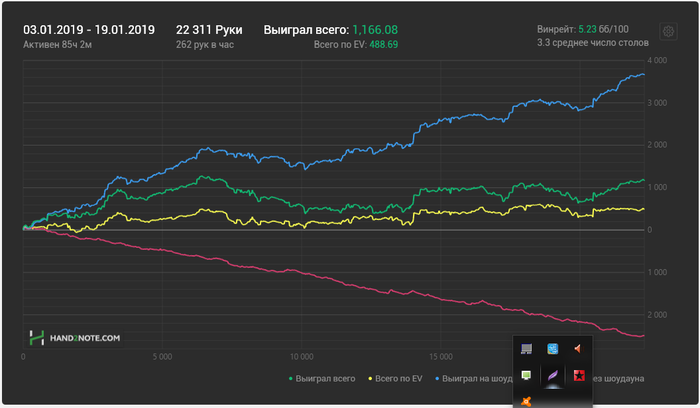Click the total won value 1,166.08
700x408 pixels.
click(x=375, y=30)
